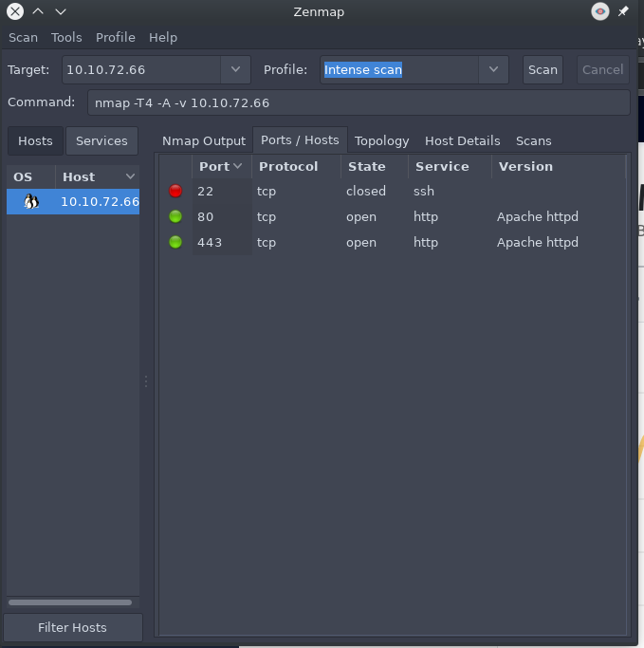Image resolution: width=644 pixels, height=648 pixels.
Task: Open the Tools menu
Action: click(x=66, y=38)
